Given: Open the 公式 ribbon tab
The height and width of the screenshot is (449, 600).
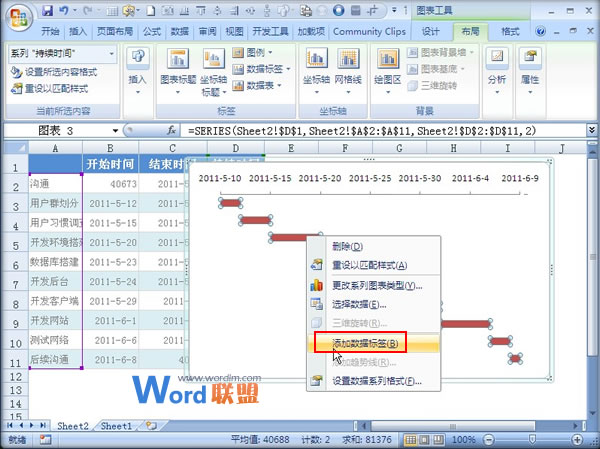Looking at the screenshot, I should [152, 31].
